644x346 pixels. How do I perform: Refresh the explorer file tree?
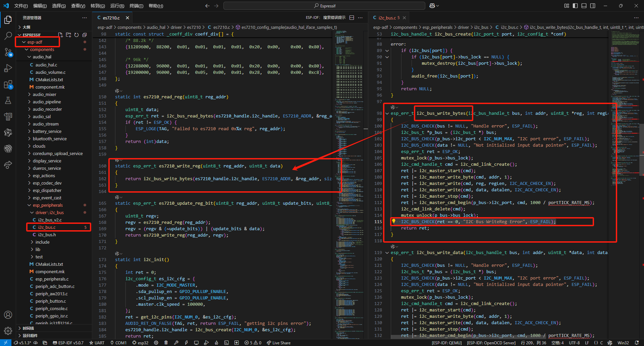coord(76,35)
